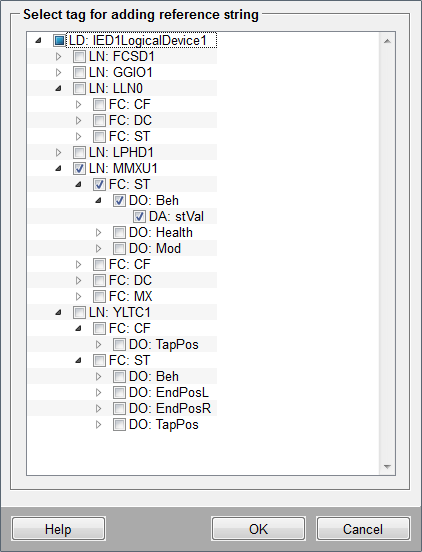Select the LN: GGIO1 tree item label
422x552 pixels.
121,73
